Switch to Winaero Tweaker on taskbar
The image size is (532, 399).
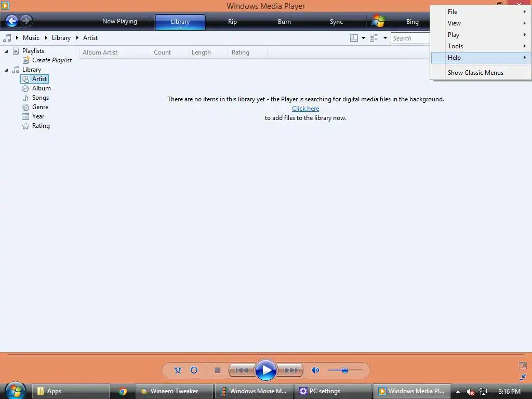[x=175, y=391]
